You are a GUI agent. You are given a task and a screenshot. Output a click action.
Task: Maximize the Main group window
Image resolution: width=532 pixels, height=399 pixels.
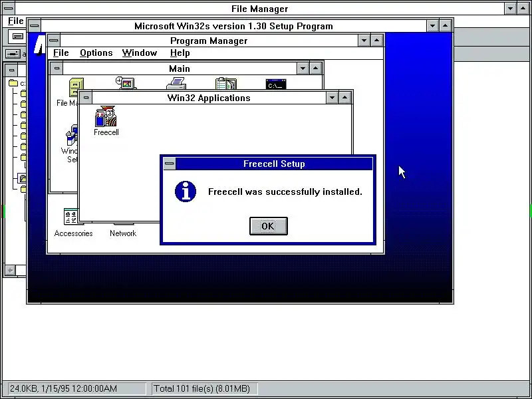point(315,68)
